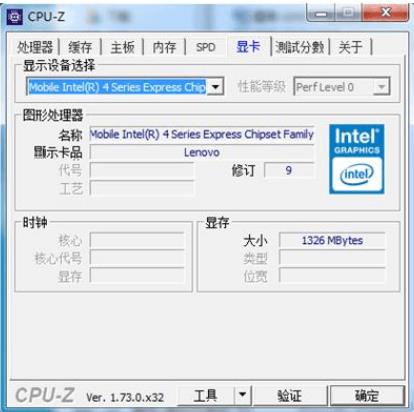Go to the SPD tab
Image resolution: width=414 pixels, height=412 pixels.
click(206, 47)
